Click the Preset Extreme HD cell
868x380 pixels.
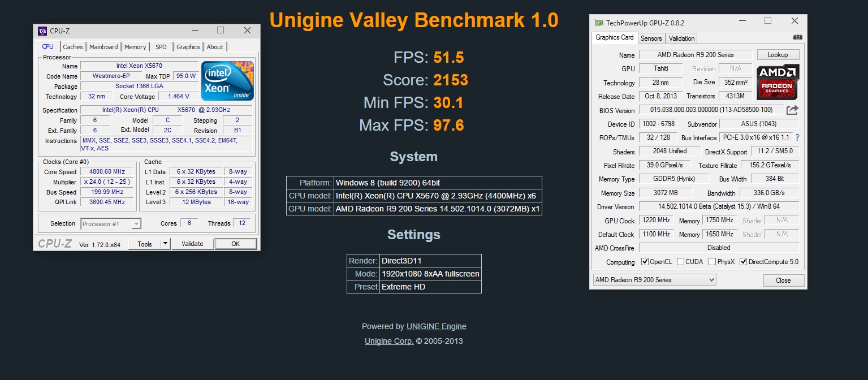pos(430,287)
